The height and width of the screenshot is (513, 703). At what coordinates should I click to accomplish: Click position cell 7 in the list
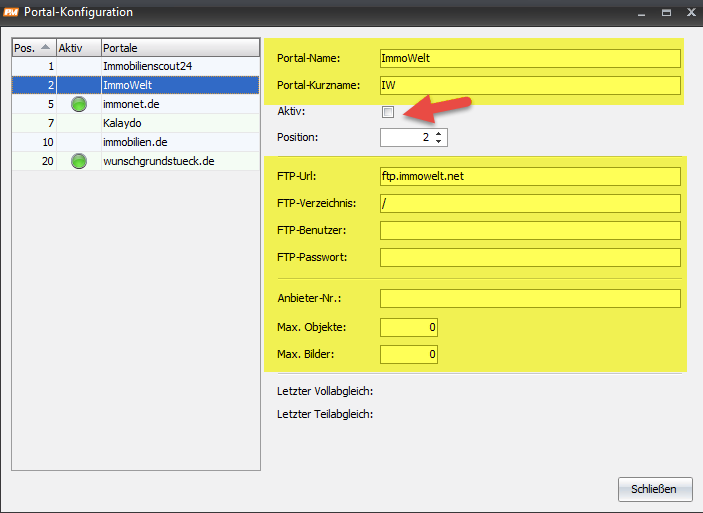coord(34,123)
